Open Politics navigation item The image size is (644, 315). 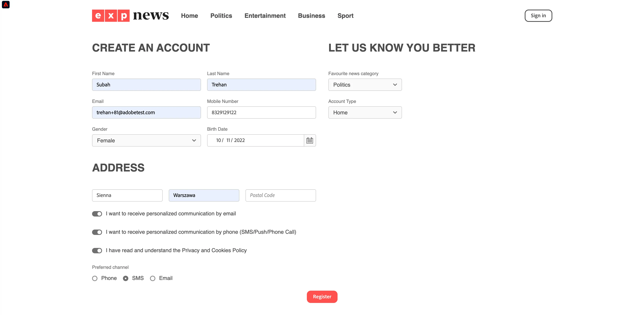(x=221, y=16)
